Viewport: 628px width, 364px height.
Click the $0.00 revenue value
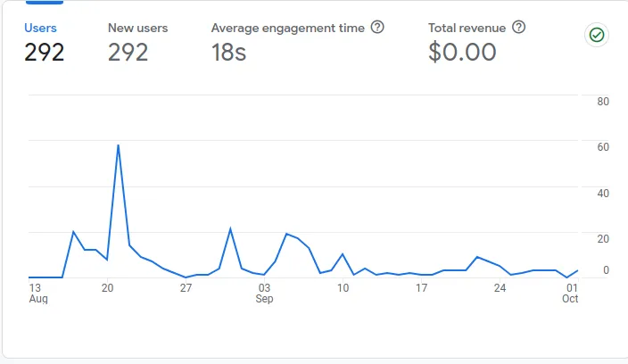[x=462, y=53]
